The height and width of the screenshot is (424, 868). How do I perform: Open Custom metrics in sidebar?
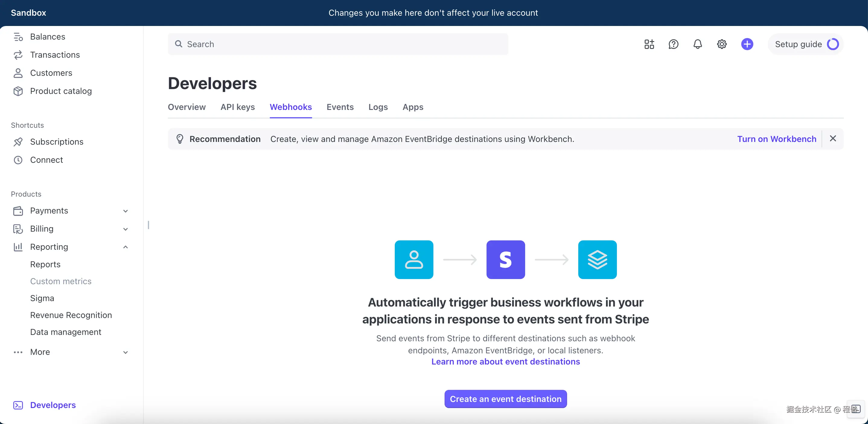[x=61, y=281]
